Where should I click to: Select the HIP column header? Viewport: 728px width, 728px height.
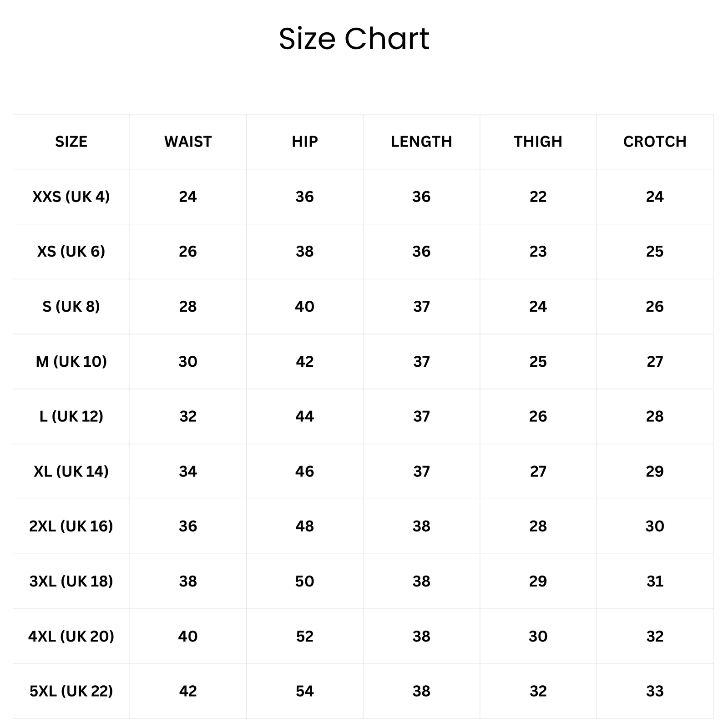[305, 142]
